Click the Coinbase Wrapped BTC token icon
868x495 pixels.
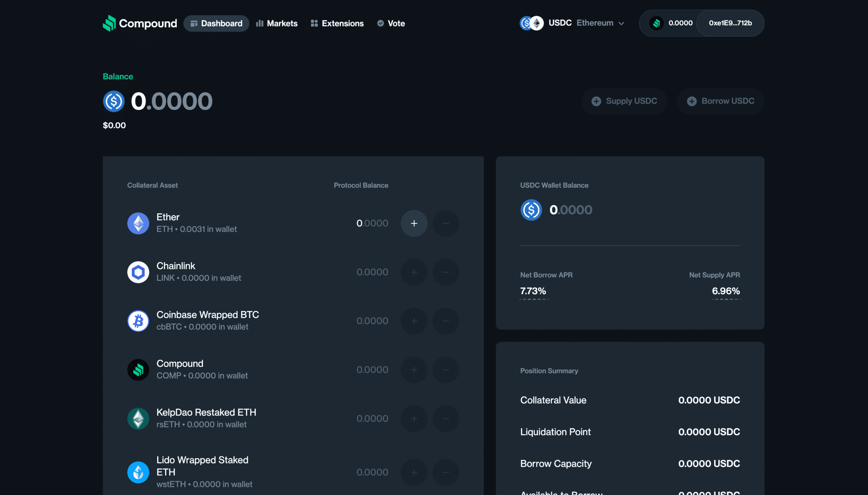click(138, 321)
